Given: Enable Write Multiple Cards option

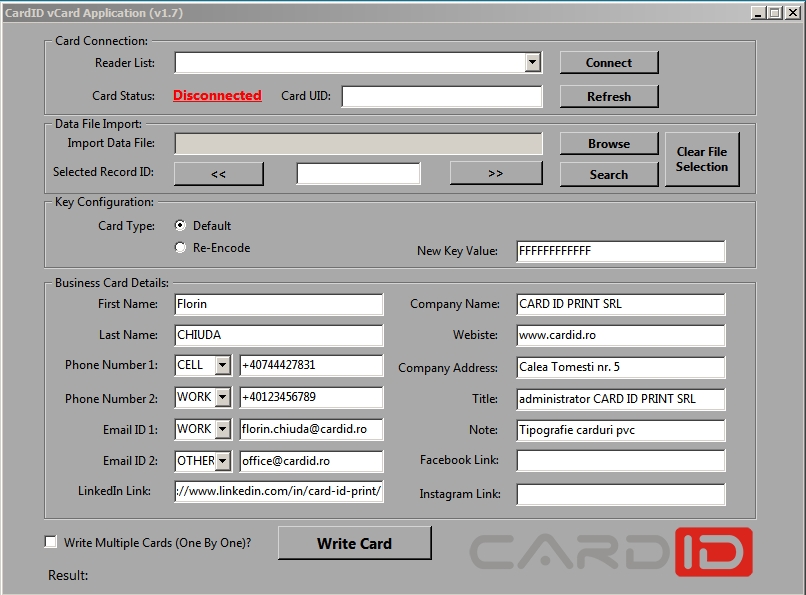Looking at the screenshot, I should [50, 541].
